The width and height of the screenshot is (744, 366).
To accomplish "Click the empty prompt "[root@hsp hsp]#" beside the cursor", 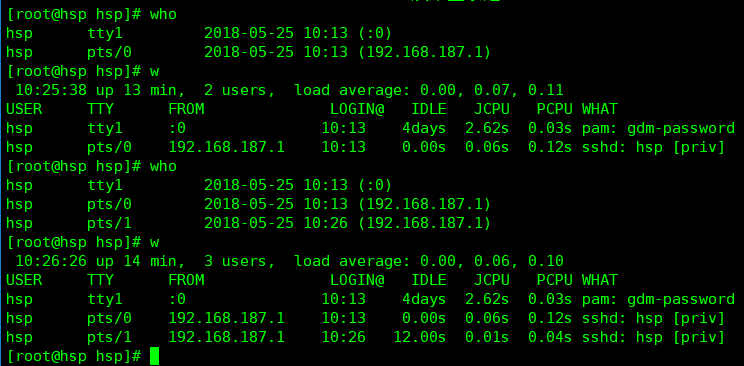I will [74, 356].
